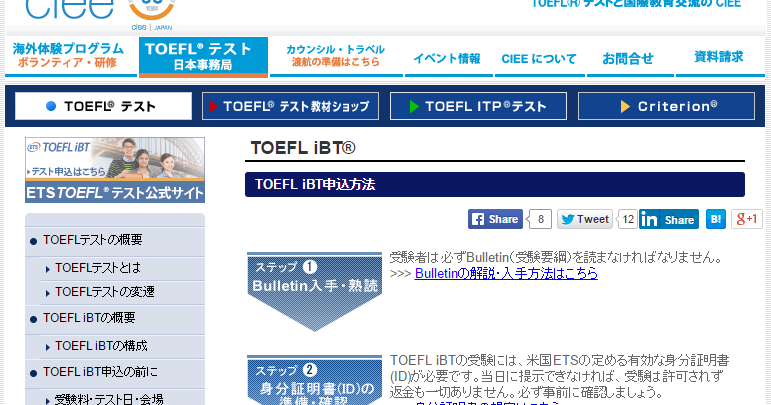771x405 pixels.
Task: Open 資料請求 tab
Action: click(720, 58)
